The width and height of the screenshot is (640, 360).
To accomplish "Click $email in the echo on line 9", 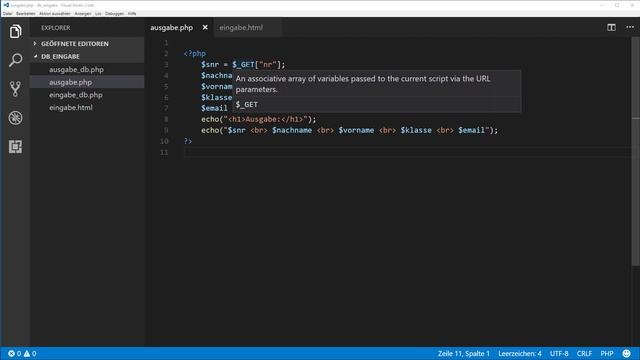I will (x=471, y=130).
